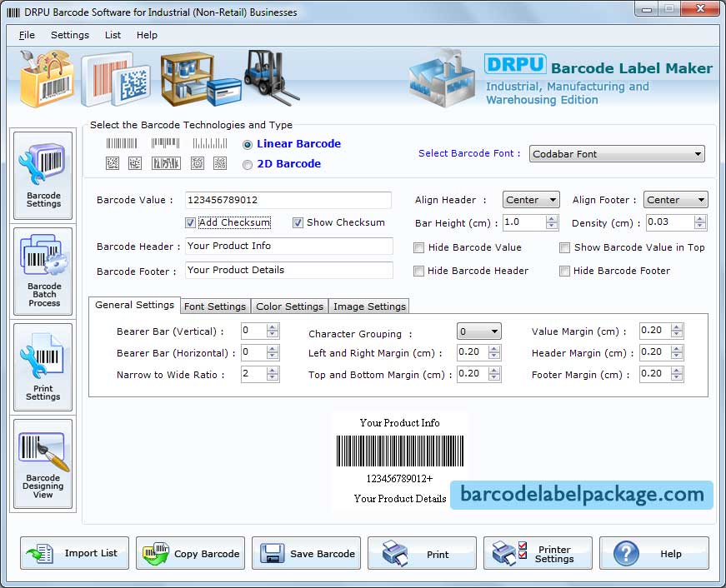Click the Barcode Header input field
This screenshot has height=588, width=726.
click(289, 247)
